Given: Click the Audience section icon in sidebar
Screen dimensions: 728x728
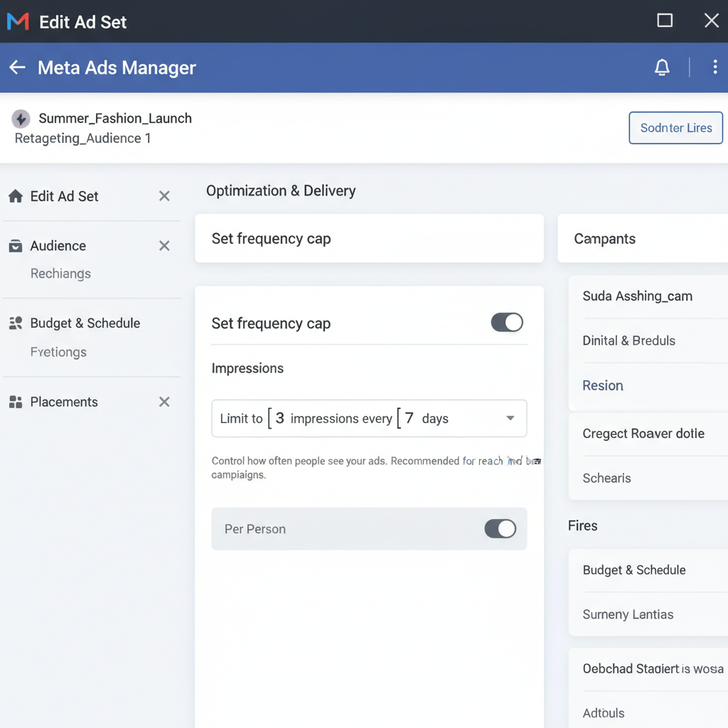Looking at the screenshot, I should tap(15, 246).
